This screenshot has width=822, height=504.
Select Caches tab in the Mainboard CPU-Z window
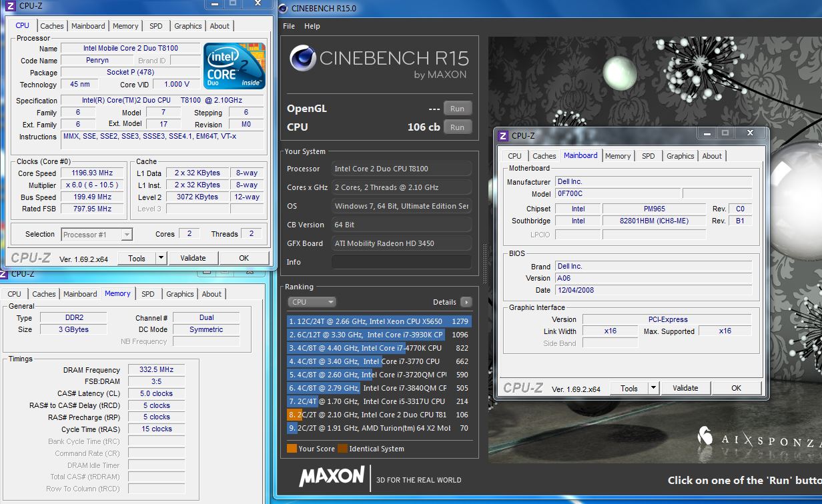[x=544, y=156]
